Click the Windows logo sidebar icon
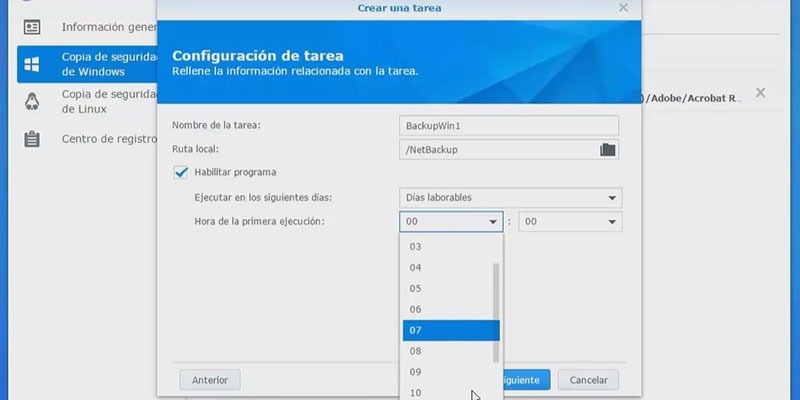The image size is (800, 400). (32, 64)
